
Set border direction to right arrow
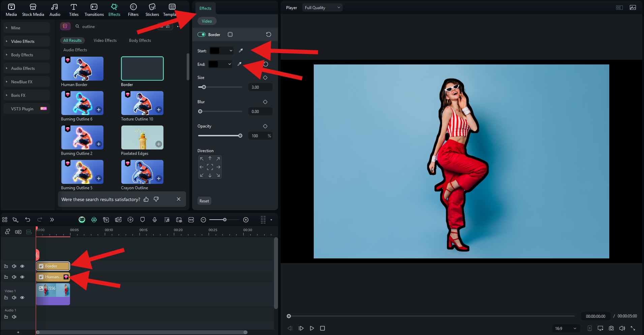218,167
